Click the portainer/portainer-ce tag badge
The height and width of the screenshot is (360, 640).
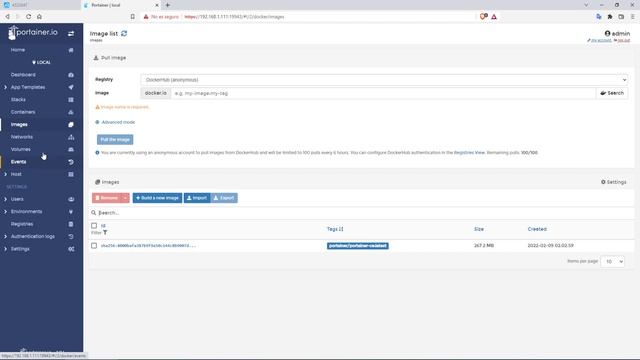358,246
